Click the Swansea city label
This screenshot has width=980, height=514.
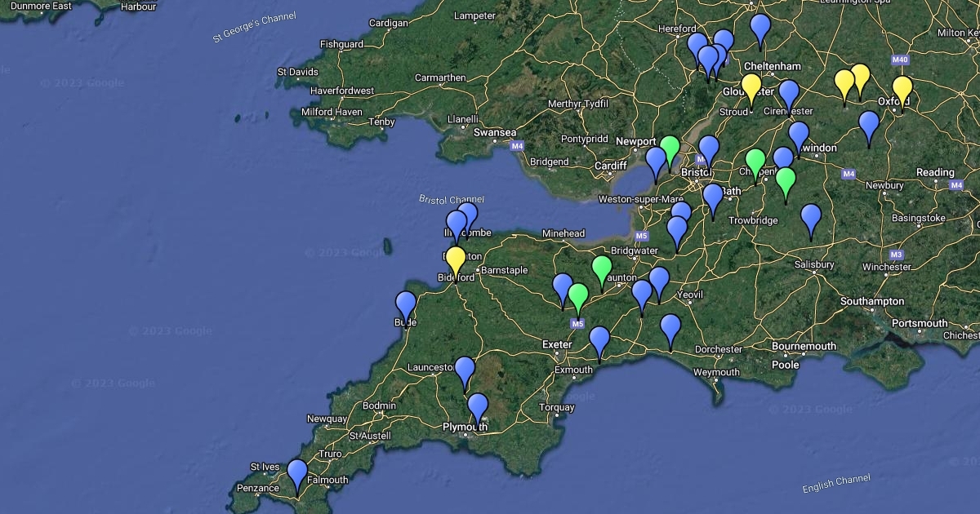(495, 132)
